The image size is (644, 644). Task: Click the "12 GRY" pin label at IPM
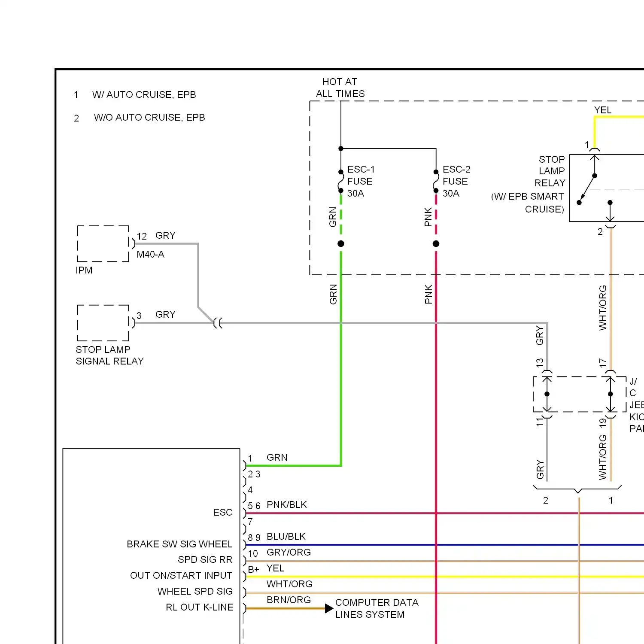pos(156,236)
